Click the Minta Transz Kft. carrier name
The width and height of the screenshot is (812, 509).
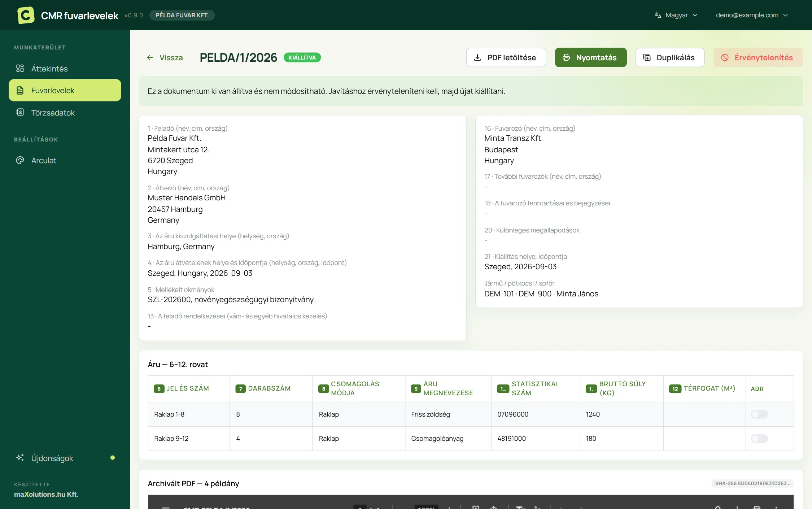(513, 138)
